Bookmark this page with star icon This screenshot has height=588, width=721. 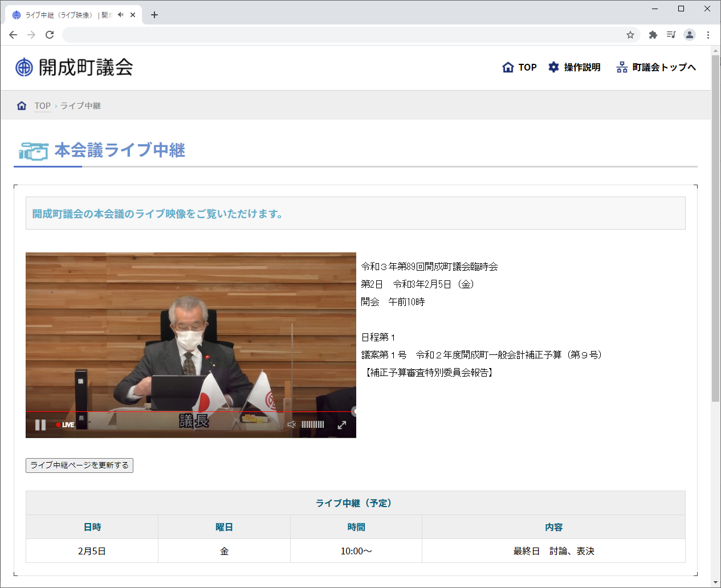coord(630,35)
